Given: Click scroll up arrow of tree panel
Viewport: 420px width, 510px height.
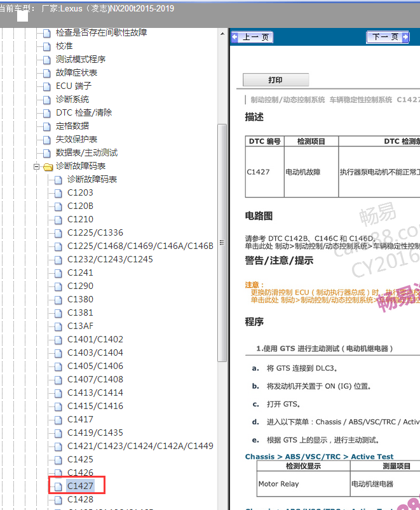Looking at the screenshot, I should point(222,34).
